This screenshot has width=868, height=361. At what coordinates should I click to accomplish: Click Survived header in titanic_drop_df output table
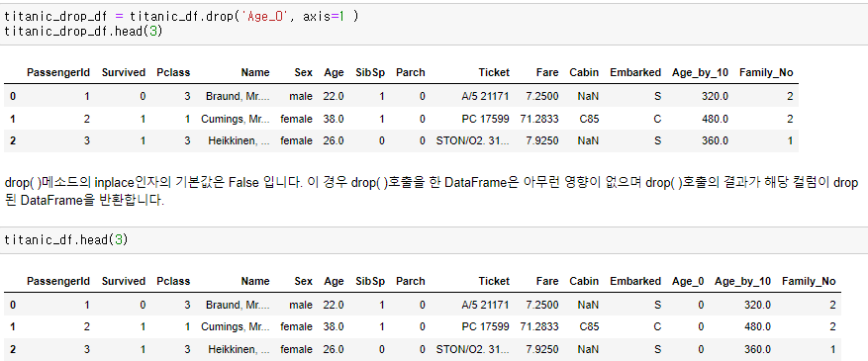tap(124, 72)
